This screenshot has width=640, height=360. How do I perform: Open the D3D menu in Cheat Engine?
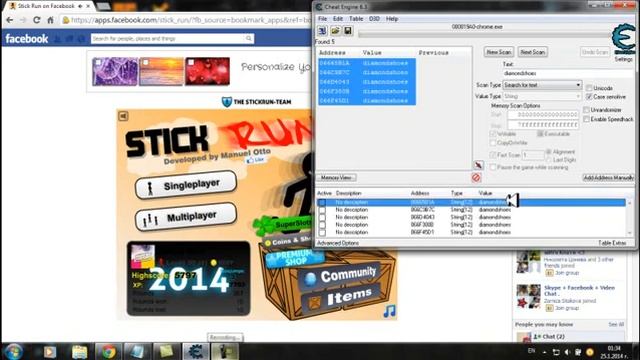(374, 19)
